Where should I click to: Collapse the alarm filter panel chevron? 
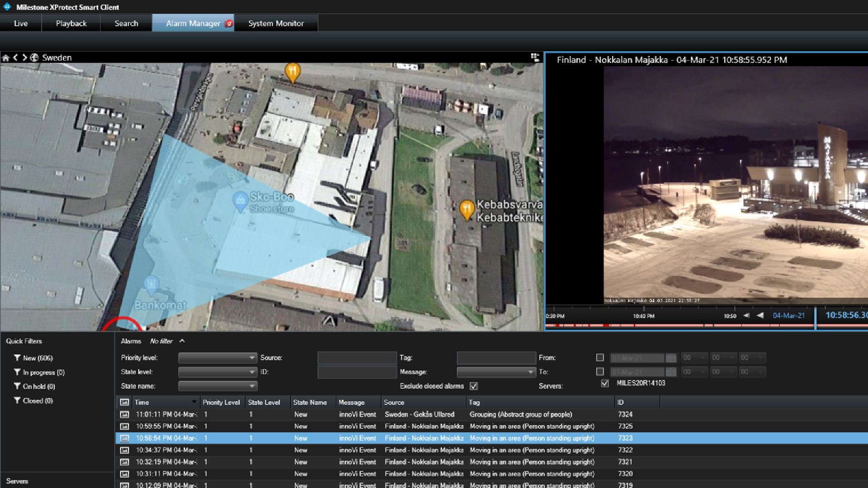[182, 341]
